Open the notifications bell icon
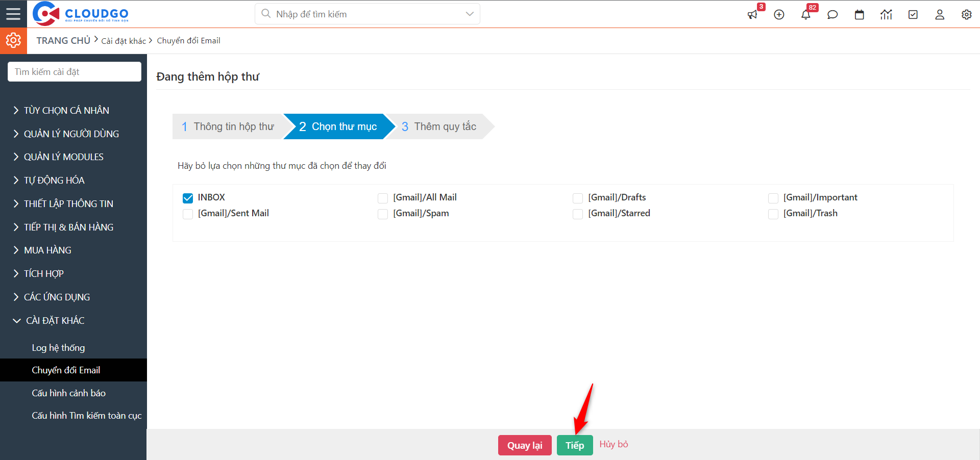 tap(806, 15)
